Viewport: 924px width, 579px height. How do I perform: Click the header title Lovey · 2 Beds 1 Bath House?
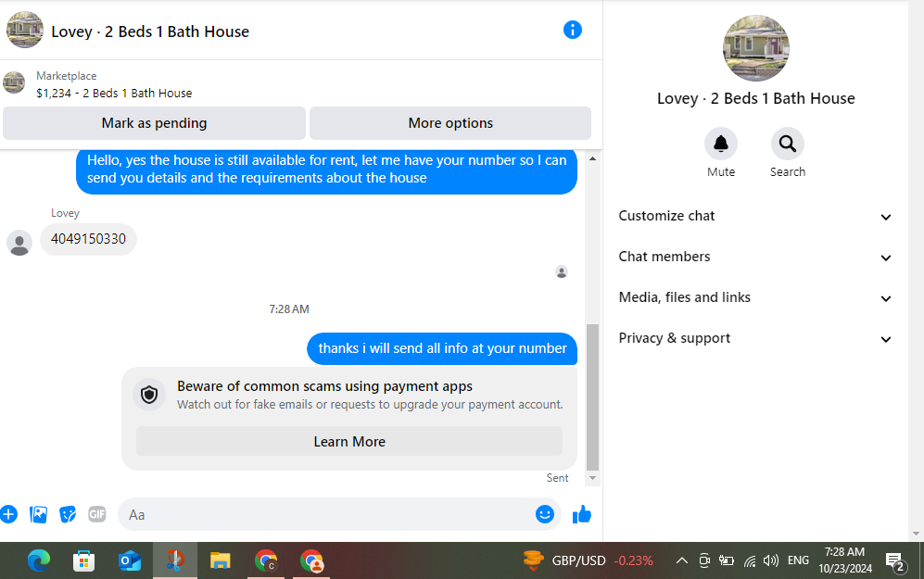pos(150,31)
